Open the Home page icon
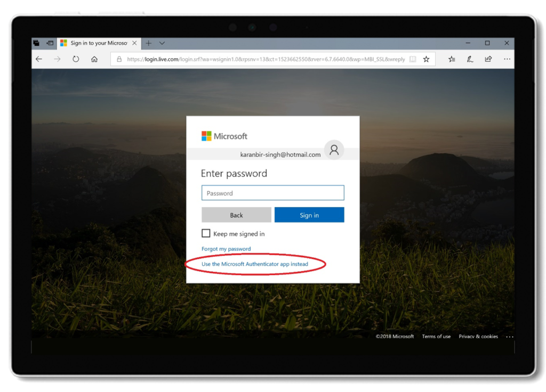The width and height of the screenshot is (546, 392). [x=94, y=59]
